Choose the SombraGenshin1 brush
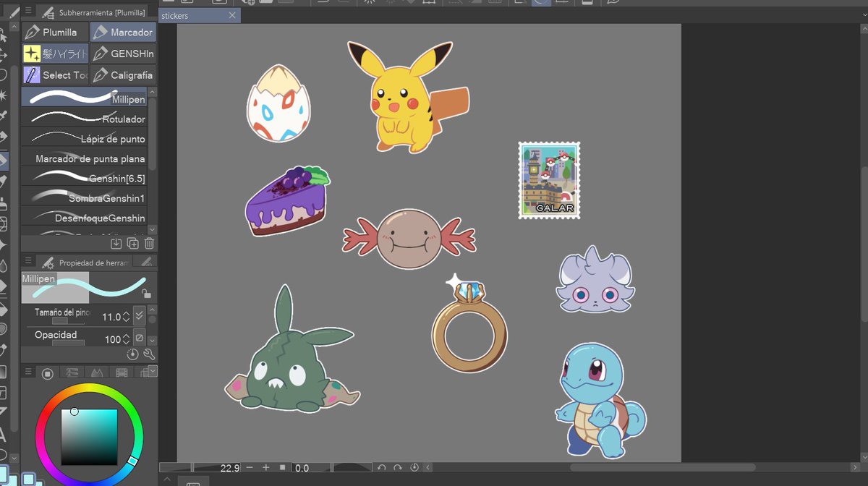868x486 pixels. click(84, 196)
